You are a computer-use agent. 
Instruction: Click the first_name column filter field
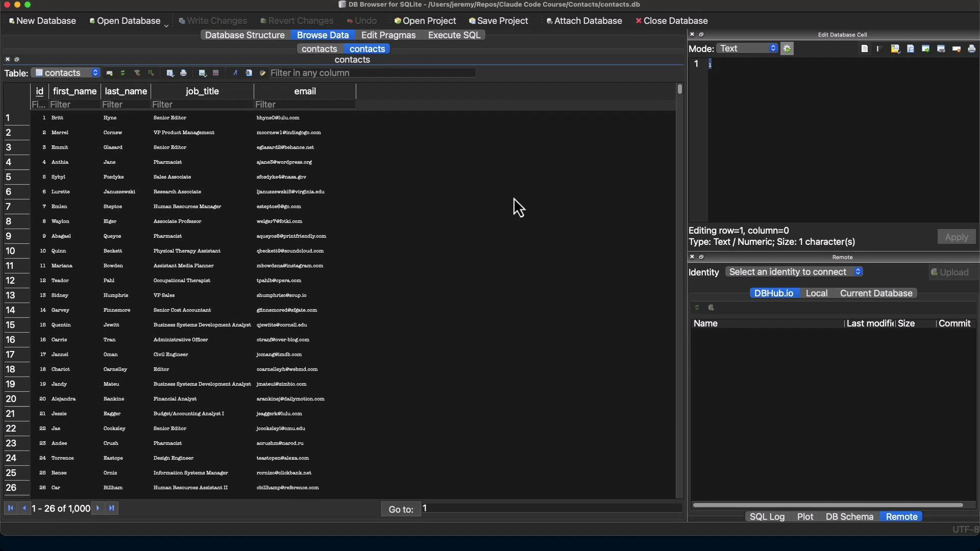[x=75, y=105]
